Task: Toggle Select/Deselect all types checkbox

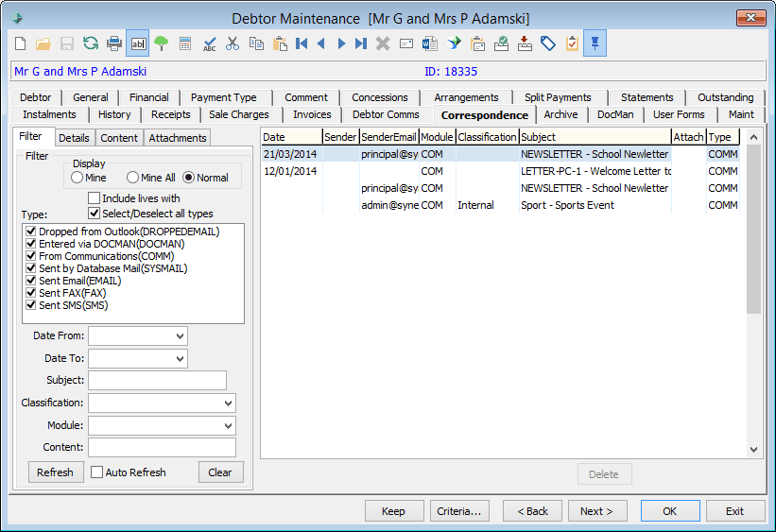Action: click(94, 214)
